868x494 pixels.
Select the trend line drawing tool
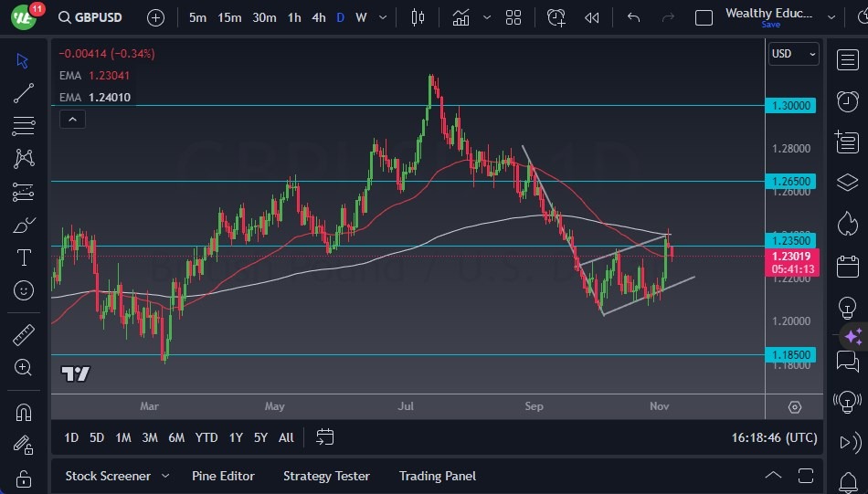coord(24,93)
